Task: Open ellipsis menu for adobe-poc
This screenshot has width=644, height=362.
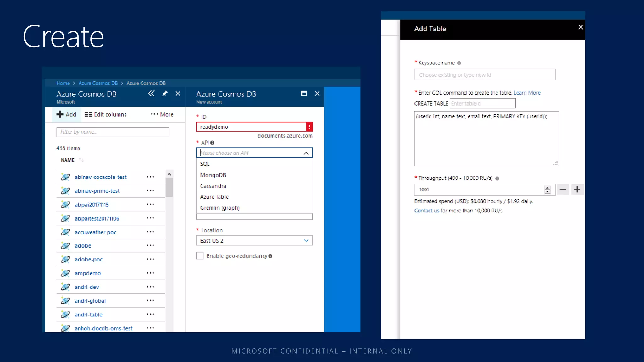Action: pyautogui.click(x=150, y=259)
